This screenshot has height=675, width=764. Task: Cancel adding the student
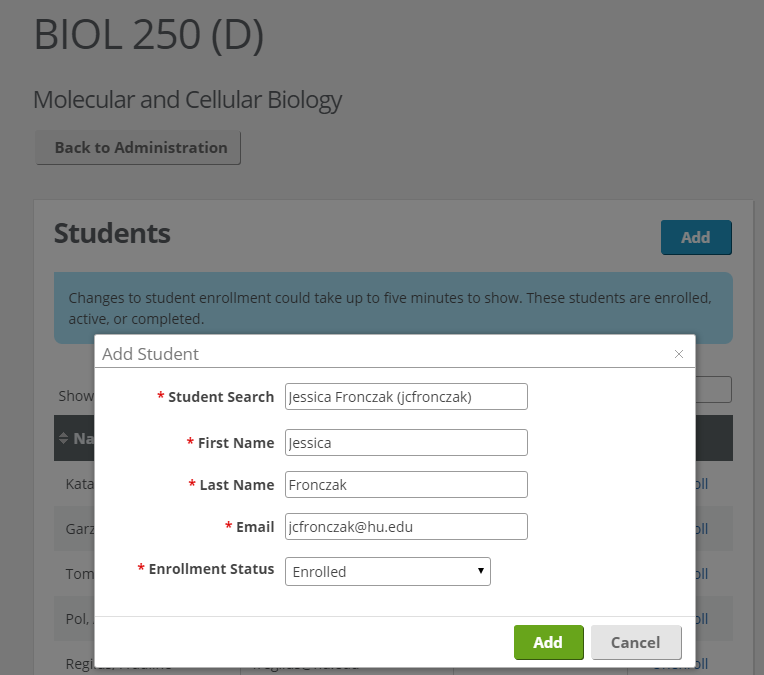[x=636, y=642]
